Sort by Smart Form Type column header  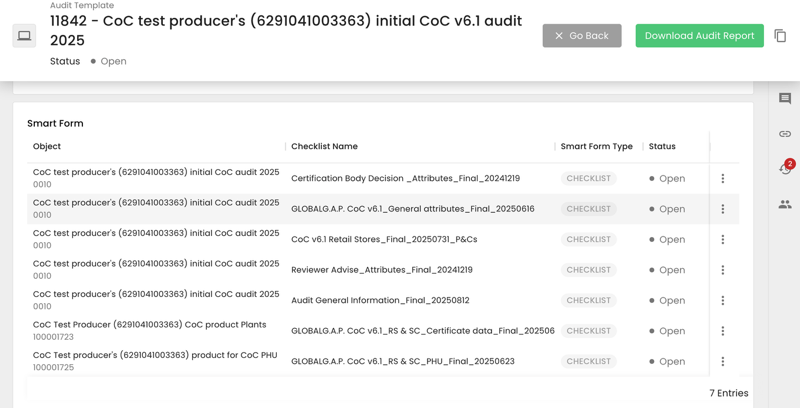pos(596,147)
